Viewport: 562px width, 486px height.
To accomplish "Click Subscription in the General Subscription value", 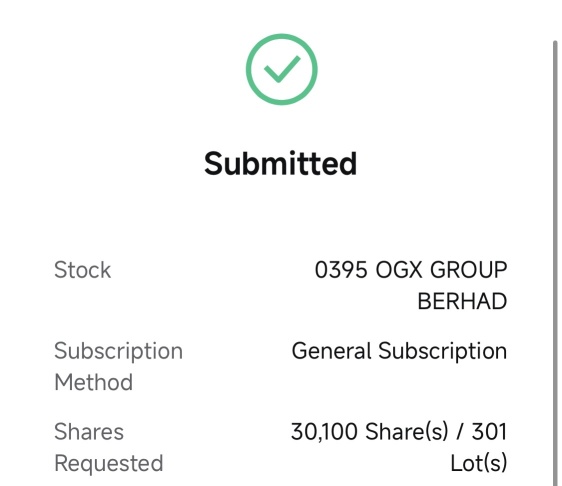I will 443,351.
